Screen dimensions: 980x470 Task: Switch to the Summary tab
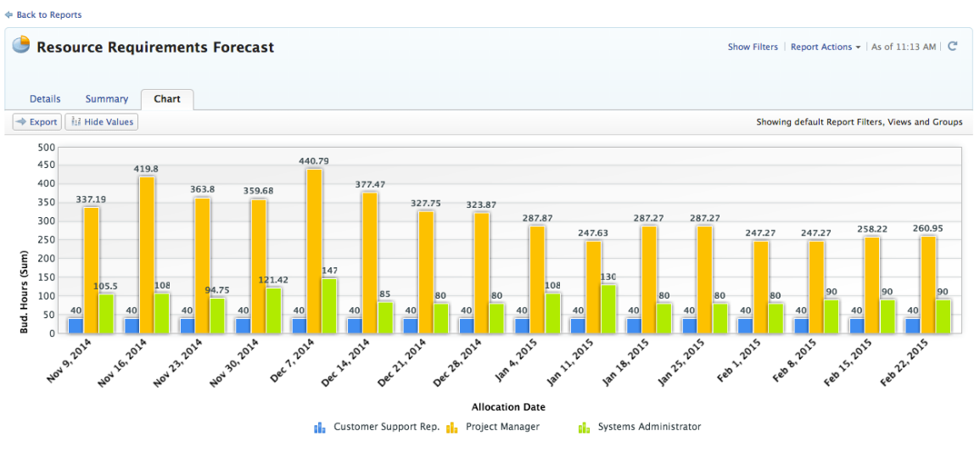pos(107,99)
